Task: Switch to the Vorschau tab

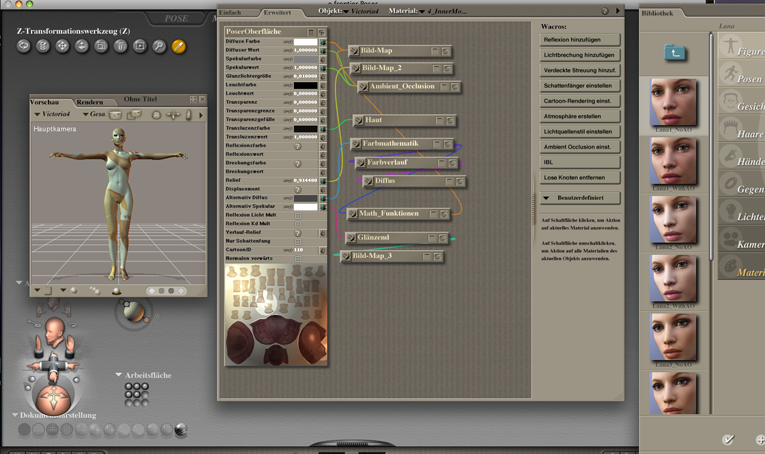Action: pos(44,102)
